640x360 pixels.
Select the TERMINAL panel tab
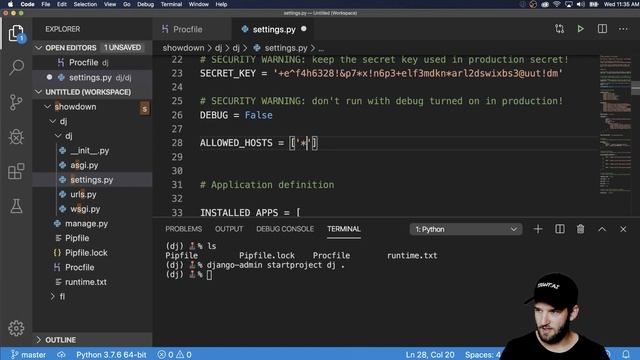[344, 229]
